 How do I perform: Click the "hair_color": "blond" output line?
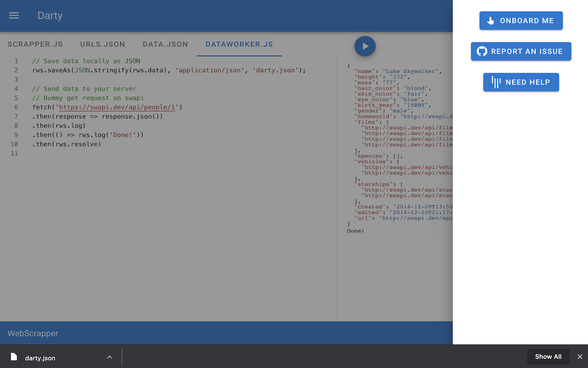click(393, 88)
